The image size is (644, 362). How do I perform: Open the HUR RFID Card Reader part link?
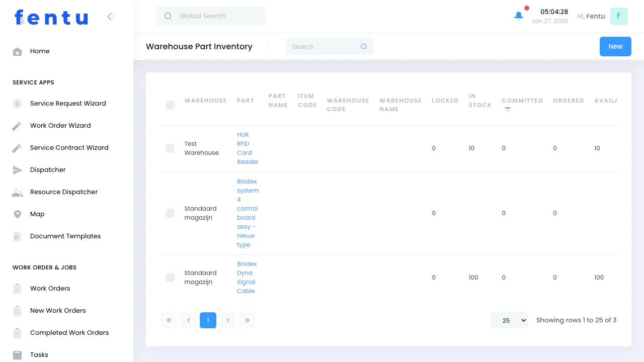tap(247, 148)
